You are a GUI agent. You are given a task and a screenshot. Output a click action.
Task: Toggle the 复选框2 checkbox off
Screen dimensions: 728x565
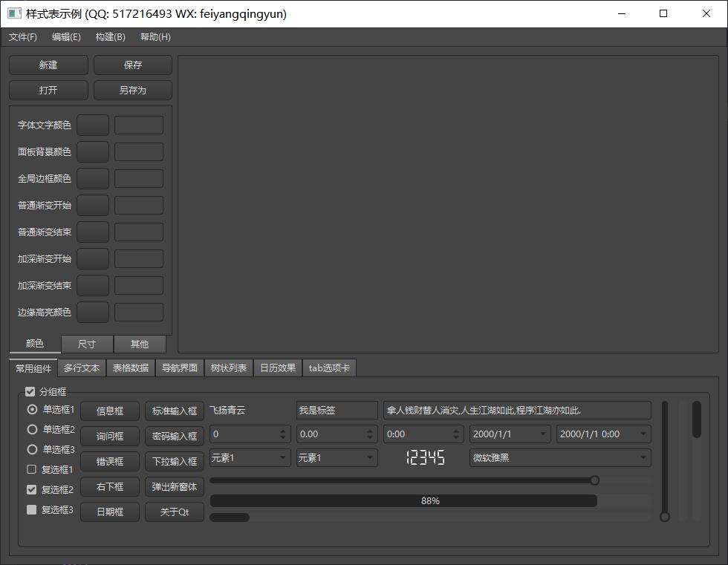click(x=31, y=489)
